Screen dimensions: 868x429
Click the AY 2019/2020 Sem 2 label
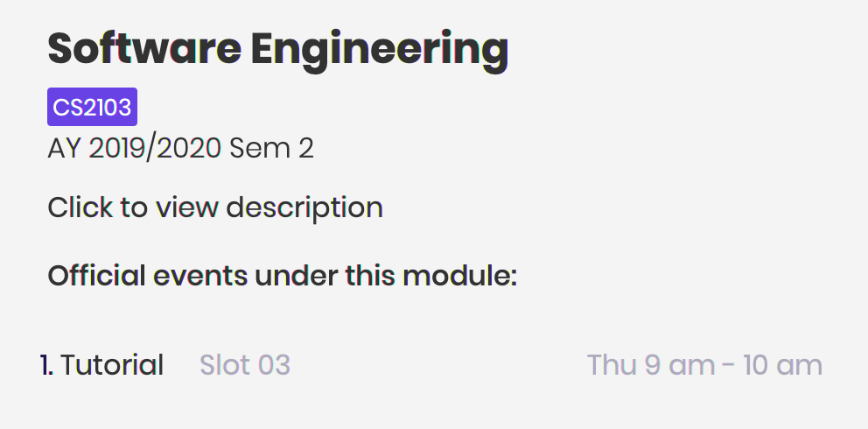point(180,148)
